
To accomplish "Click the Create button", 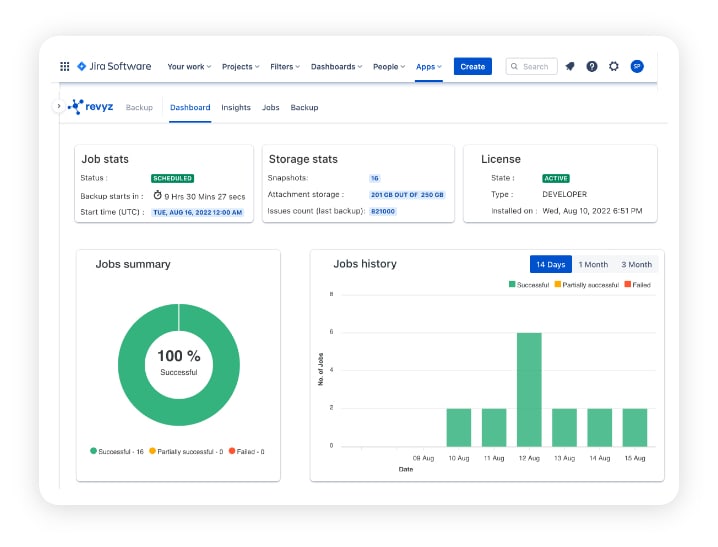I will (473, 67).
